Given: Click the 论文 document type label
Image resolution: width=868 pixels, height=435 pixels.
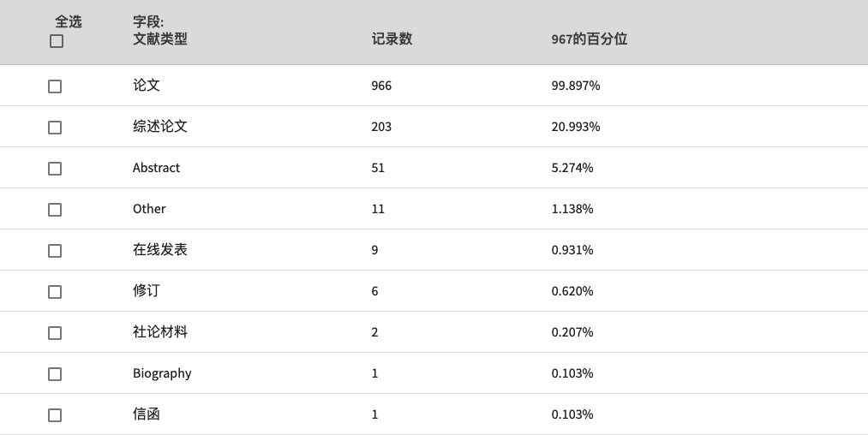Looking at the screenshot, I should click(x=147, y=86).
